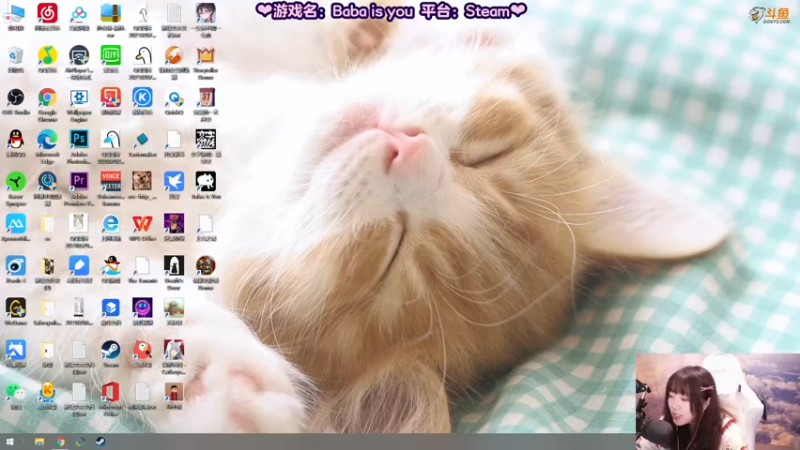Screen dimensions: 800x450
Task: Open the Kugou Music blue K icon
Action: point(142,97)
